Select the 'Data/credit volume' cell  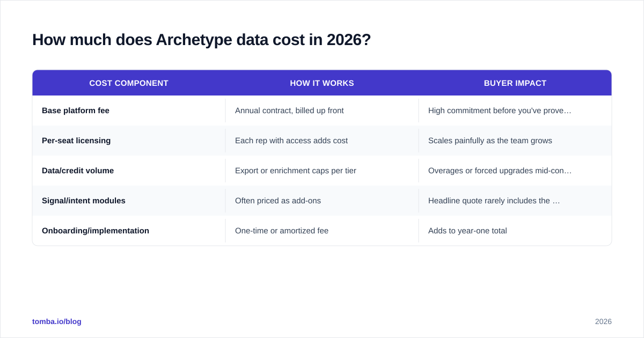click(x=129, y=171)
